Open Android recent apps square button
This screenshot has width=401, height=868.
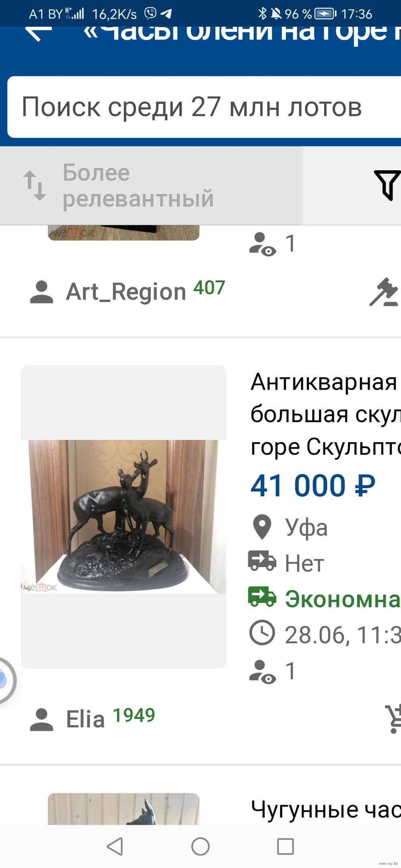coord(286,846)
